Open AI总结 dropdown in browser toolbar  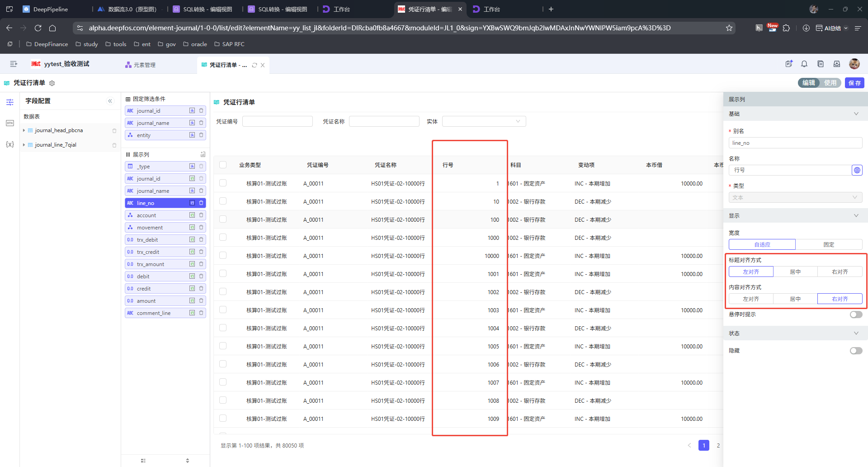832,28
